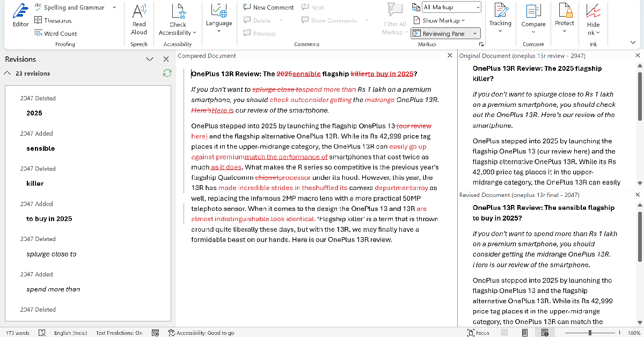This screenshot has width=644, height=337.
Task: Close the Revisions pane
Action: pos(166,60)
